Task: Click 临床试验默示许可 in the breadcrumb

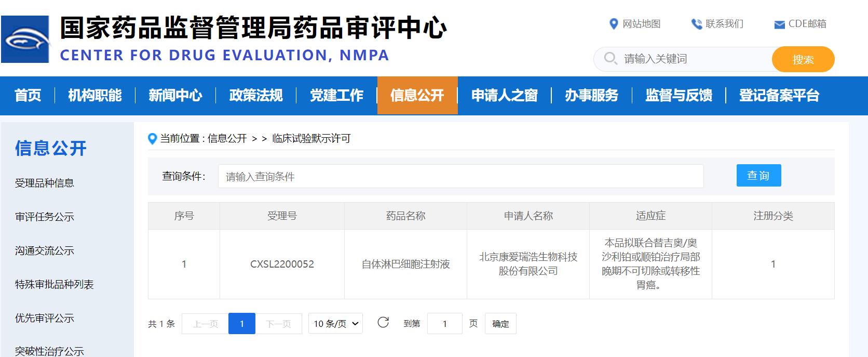Action: 311,138
